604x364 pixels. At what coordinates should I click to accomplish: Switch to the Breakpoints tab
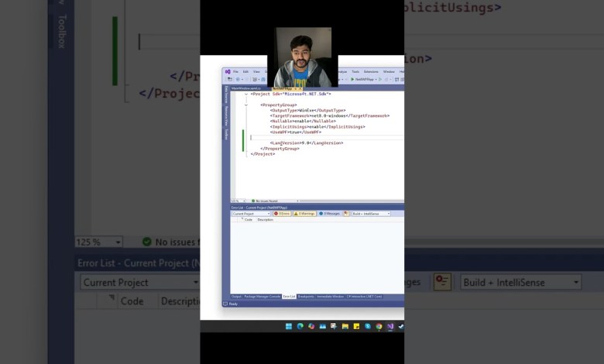[x=306, y=297]
